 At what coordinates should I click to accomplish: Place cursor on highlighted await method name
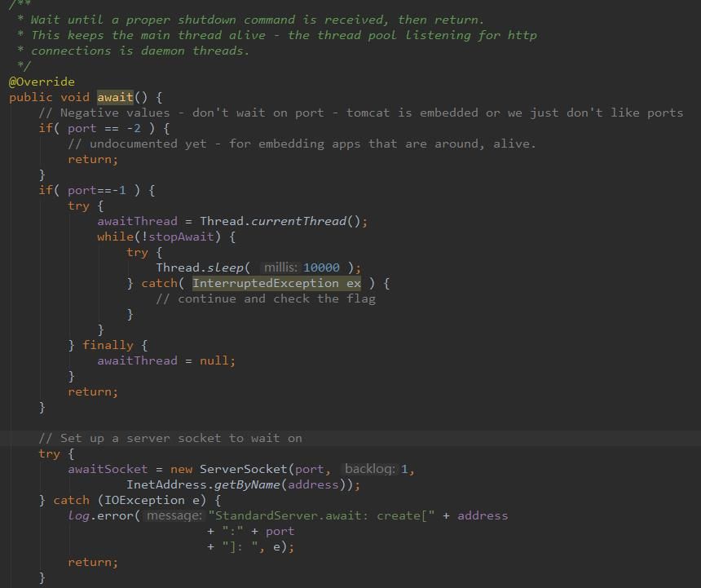[x=116, y=97]
